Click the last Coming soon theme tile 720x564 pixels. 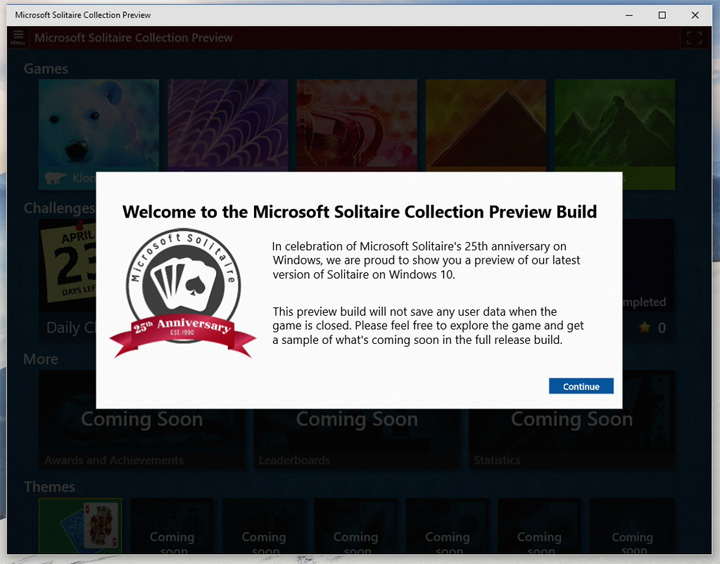pyautogui.click(x=632, y=526)
